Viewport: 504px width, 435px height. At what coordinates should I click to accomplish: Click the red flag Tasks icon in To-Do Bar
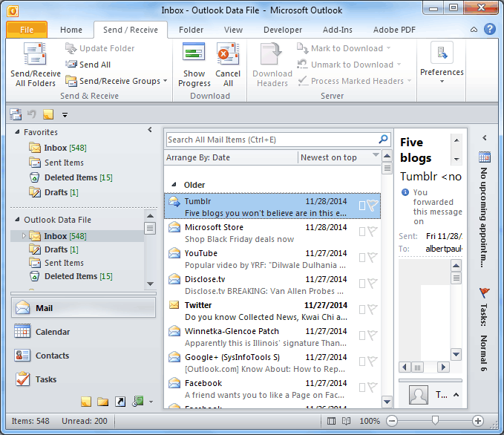[485, 292]
